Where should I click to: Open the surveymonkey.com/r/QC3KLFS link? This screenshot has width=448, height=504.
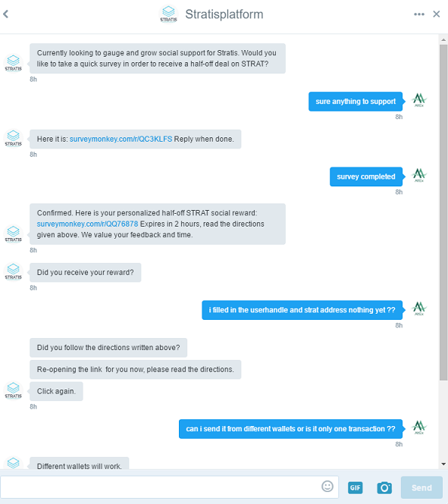(121, 139)
